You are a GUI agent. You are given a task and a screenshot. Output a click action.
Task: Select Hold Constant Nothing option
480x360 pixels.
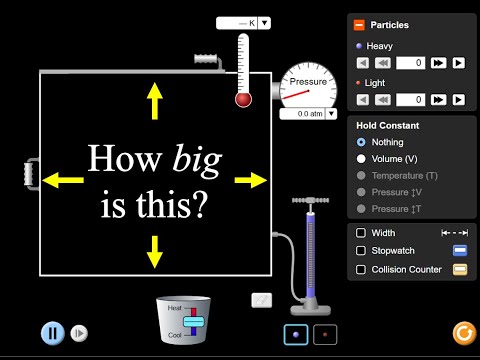[361, 142]
